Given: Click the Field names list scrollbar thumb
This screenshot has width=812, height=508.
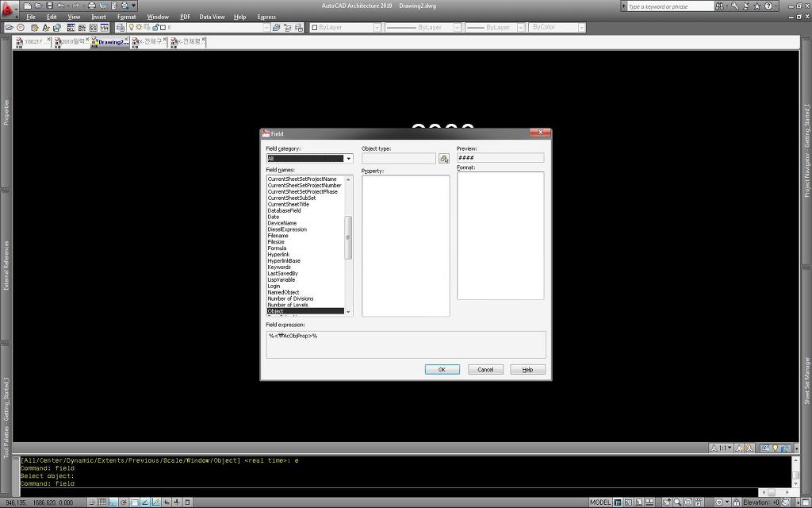Looking at the screenshot, I should tap(348, 237).
